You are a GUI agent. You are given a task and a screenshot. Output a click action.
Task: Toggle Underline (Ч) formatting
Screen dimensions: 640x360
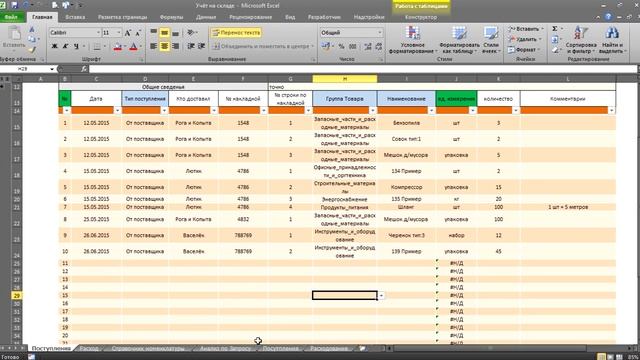[x=76, y=47]
